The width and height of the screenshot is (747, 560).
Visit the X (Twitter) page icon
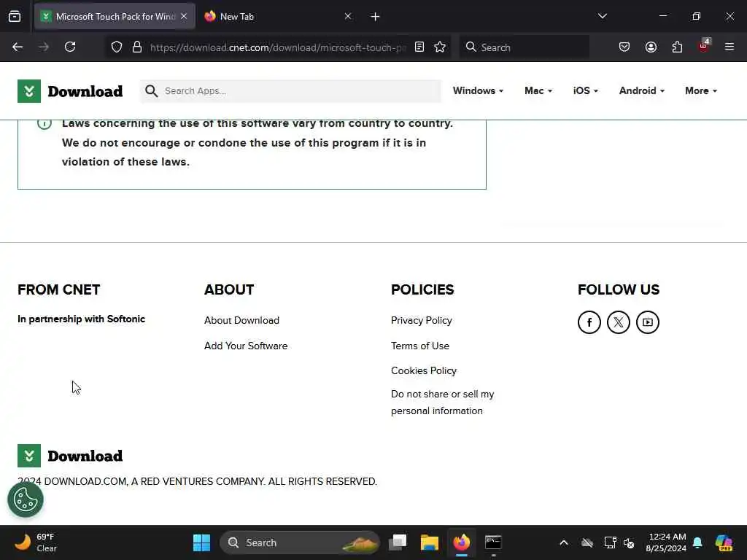[619, 322]
